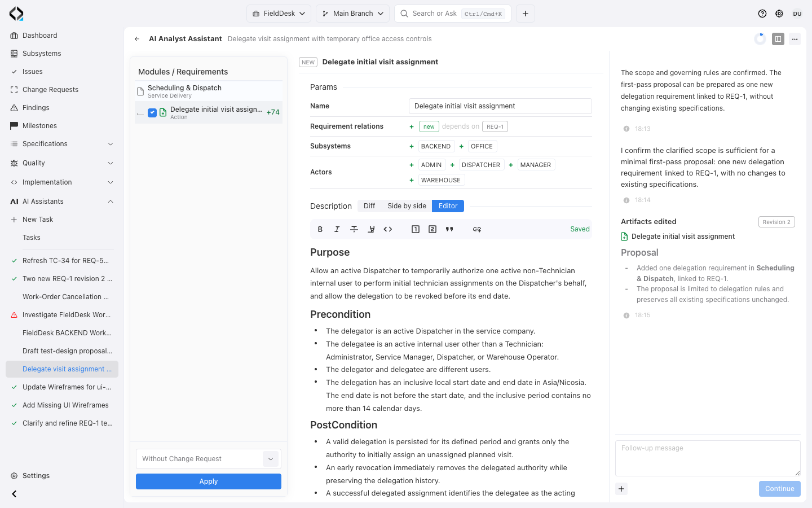Click the REQ-1 relation tag
The height and width of the screenshot is (508, 812).
(495, 127)
